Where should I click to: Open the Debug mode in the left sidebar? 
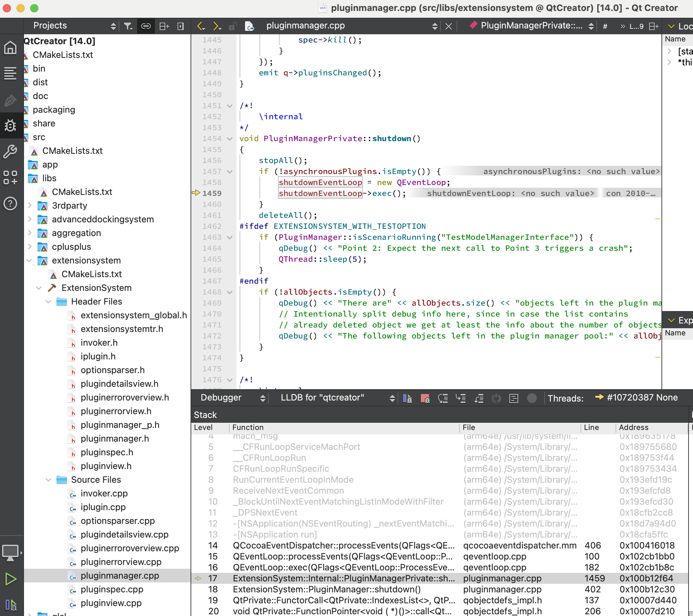(x=10, y=125)
